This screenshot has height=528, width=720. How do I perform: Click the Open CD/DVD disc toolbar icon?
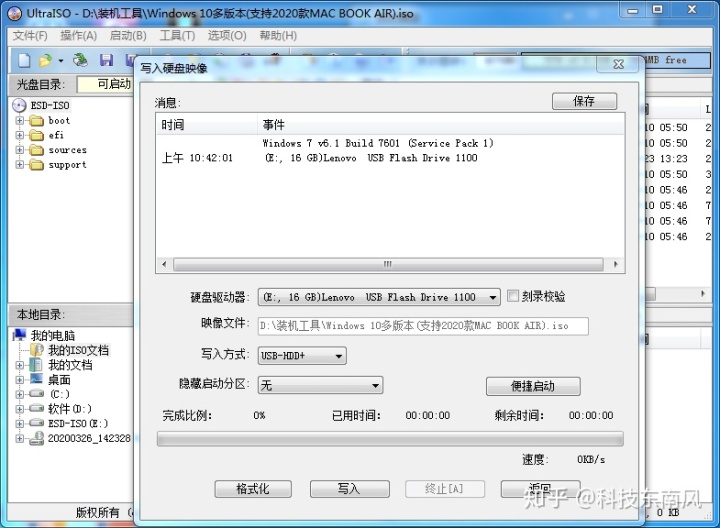point(80,60)
